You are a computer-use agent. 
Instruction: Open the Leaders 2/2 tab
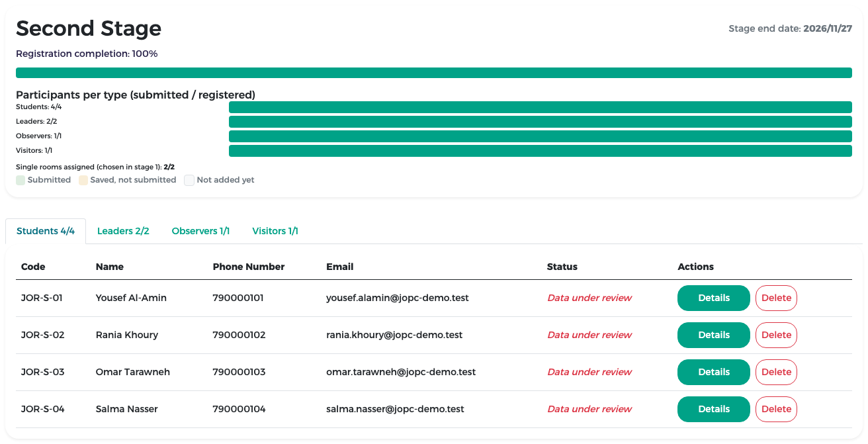[x=123, y=231]
